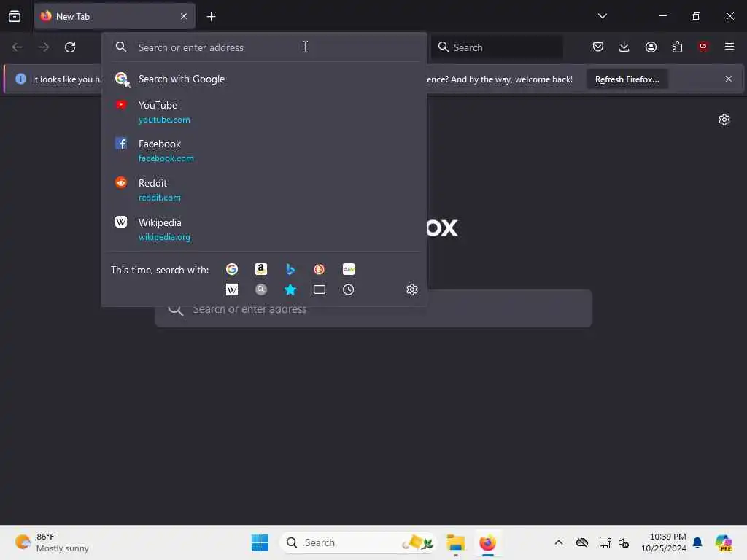Image resolution: width=747 pixels, height=560 pixels.
Task: Open a new tab with plus button
Action: [211, 17]
